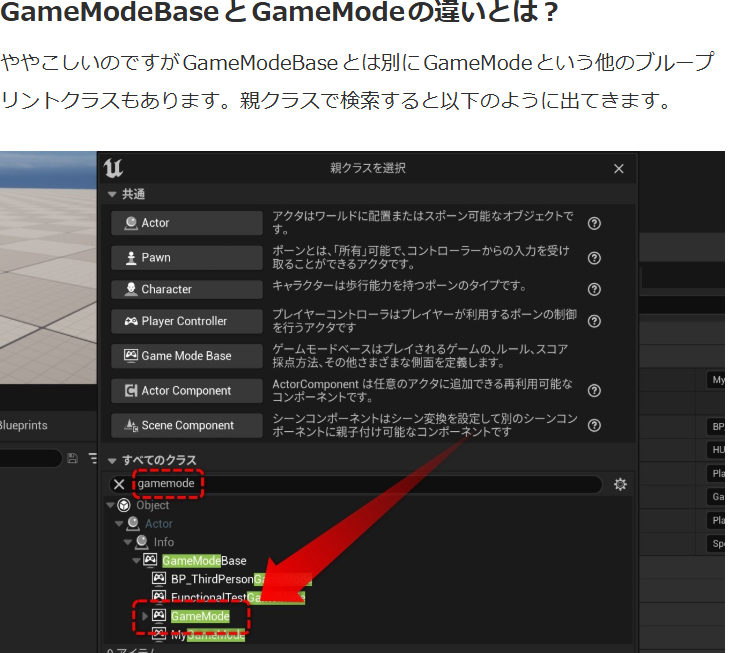Select Object class in the tree
The image size is (733, 653).
(152, 505)
